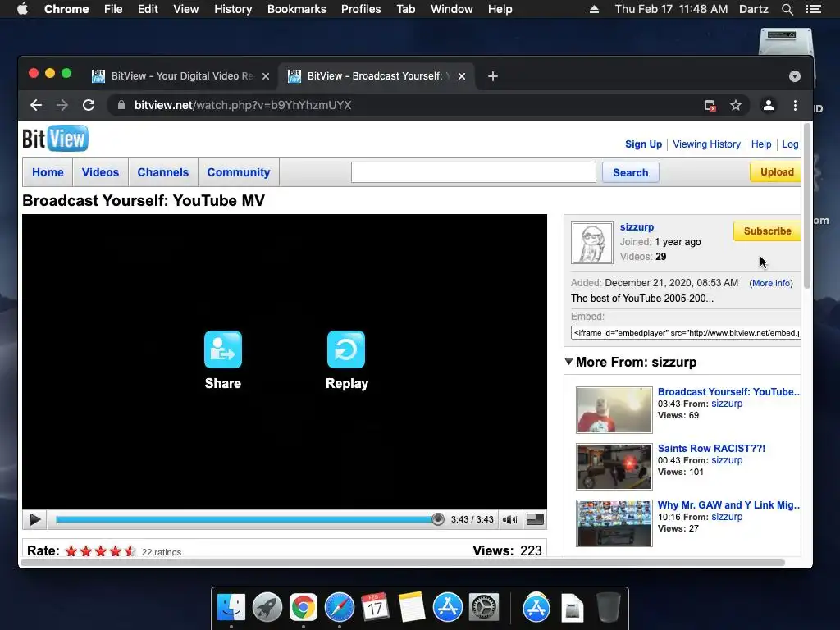Open sizzurp's channel name link

(637, 227)
